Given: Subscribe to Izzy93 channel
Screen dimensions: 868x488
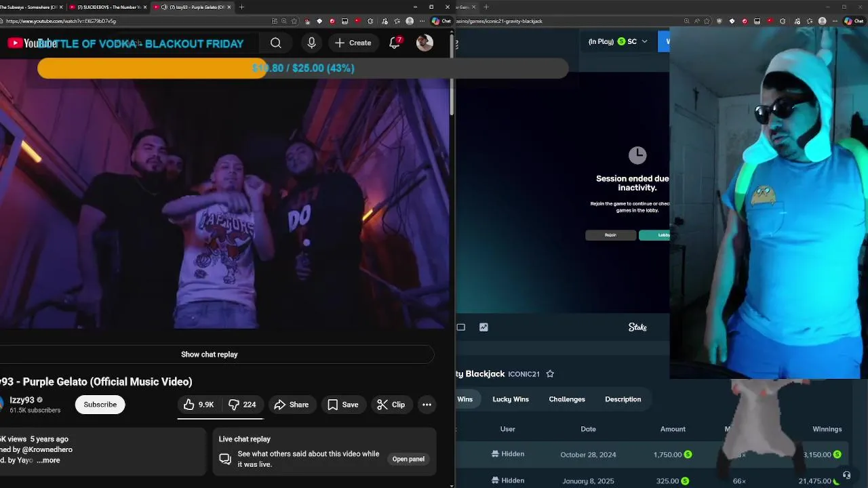Looking at the screenshot, I should (100, 405).
